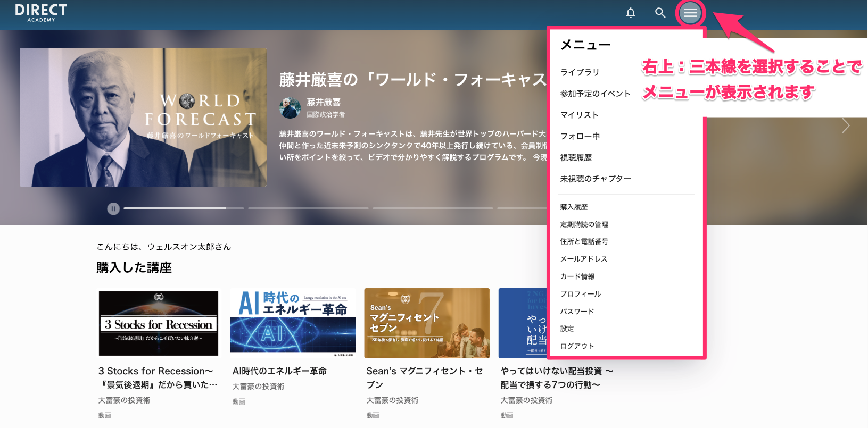
Task: Go to Direct Academy home logo
Action: [x=41, y=13]
